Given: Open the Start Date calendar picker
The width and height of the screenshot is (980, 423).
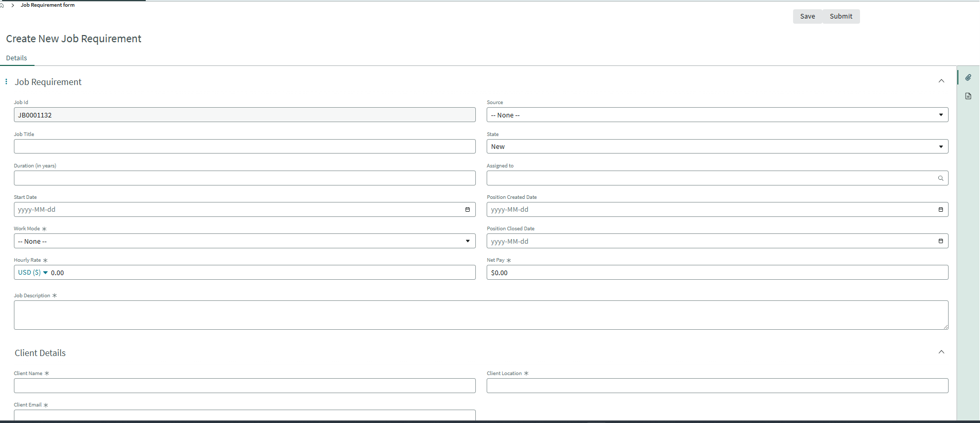Looking at the screenshot, I should pos(468,210).
